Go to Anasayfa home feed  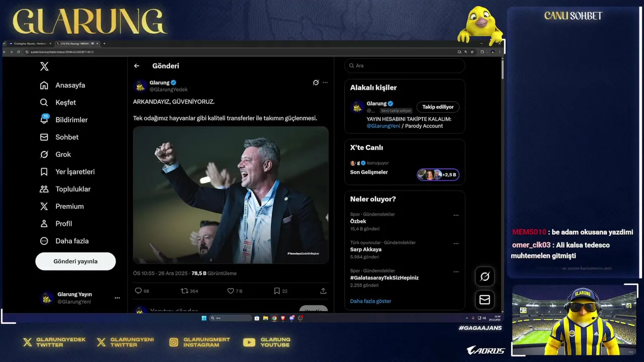63,85
